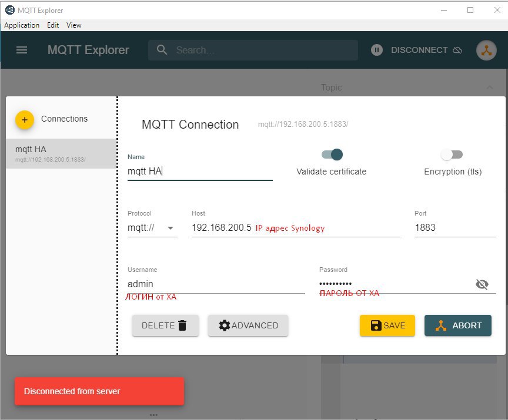Click the mqtt://192.168.200.5:1883/ URL text in header
The height and width of the screenshot is (420, 508).
(x=303, y=125)
